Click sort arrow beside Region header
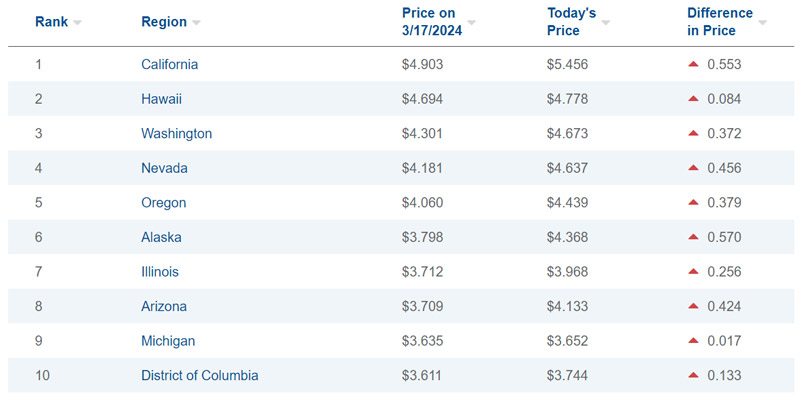Viewport: 800px width, 400px height. click(x=196, y=23)
